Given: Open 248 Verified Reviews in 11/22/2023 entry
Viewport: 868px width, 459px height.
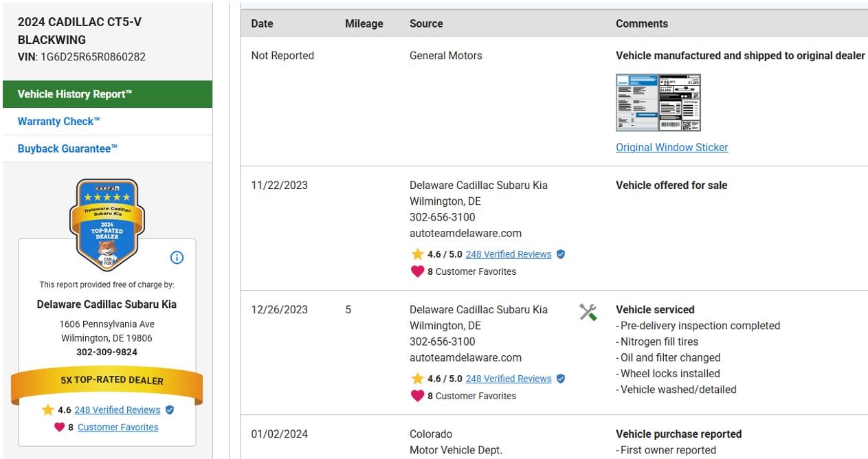Looking at the screenshot, I should click(x=509, y=254).
